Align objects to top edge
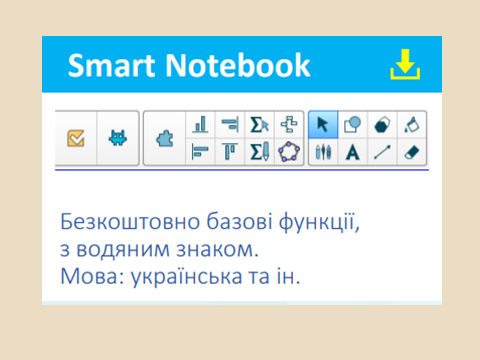 click(230, 152)
